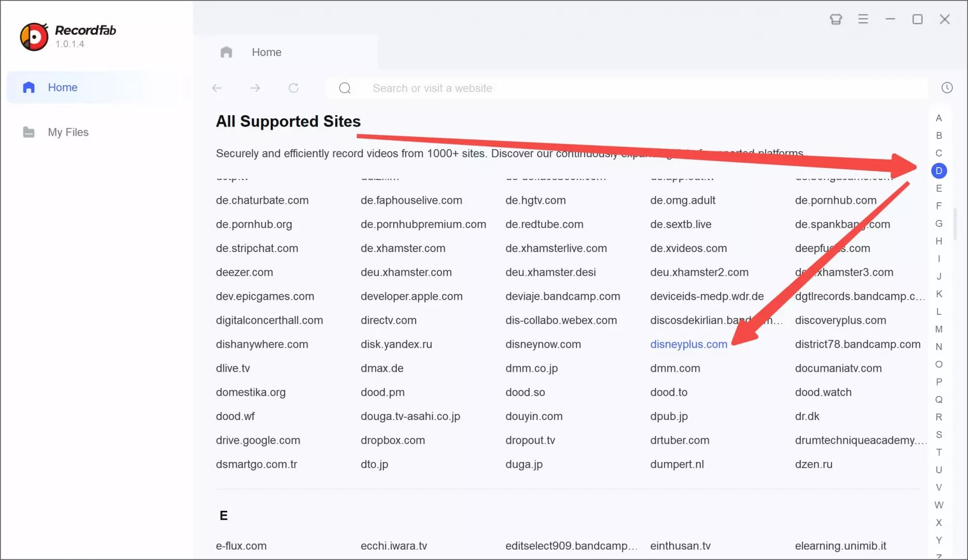The image size is (968, 560).
Task: Open My Files in sidebar
Action: pos(68,132)
